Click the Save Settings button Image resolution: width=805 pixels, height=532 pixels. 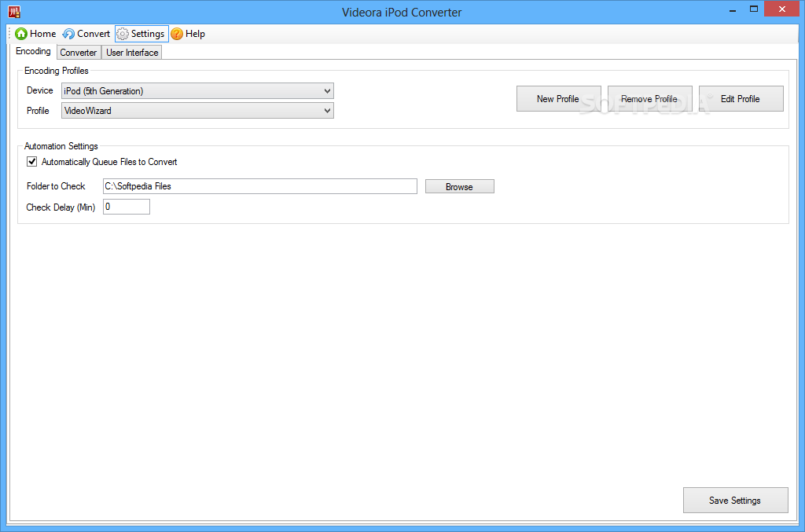tap(735, 501)
